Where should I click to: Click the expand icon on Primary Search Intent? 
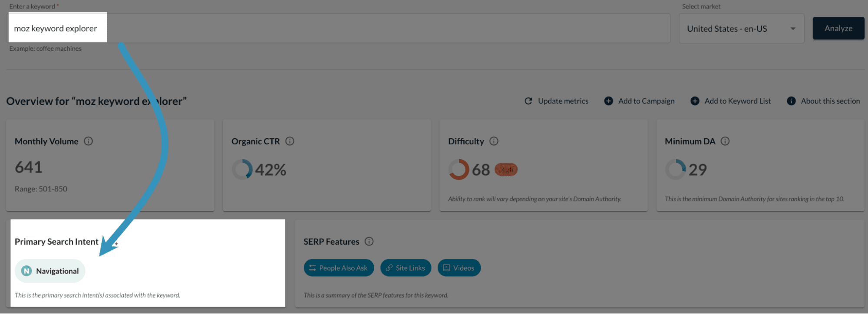click(116, 244)
